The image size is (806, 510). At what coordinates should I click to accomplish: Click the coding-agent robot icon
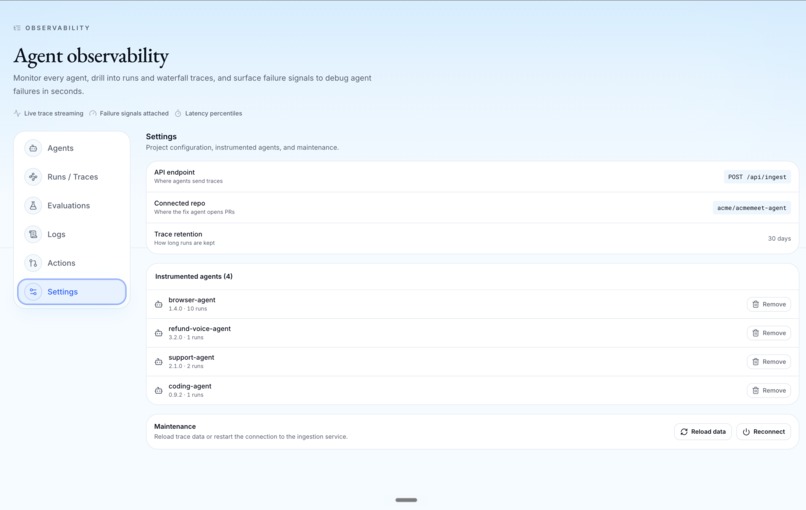[159, 391]
